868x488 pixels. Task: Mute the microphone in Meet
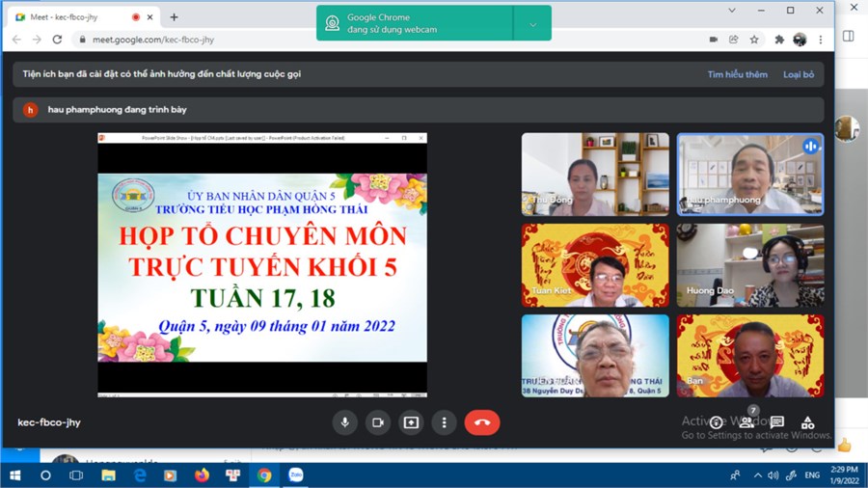345,422
